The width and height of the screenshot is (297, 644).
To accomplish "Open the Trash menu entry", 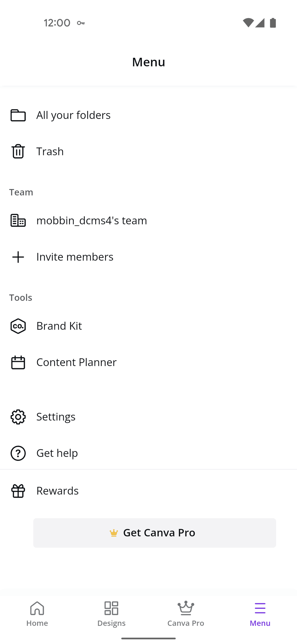I will click(x=148, y=152).
